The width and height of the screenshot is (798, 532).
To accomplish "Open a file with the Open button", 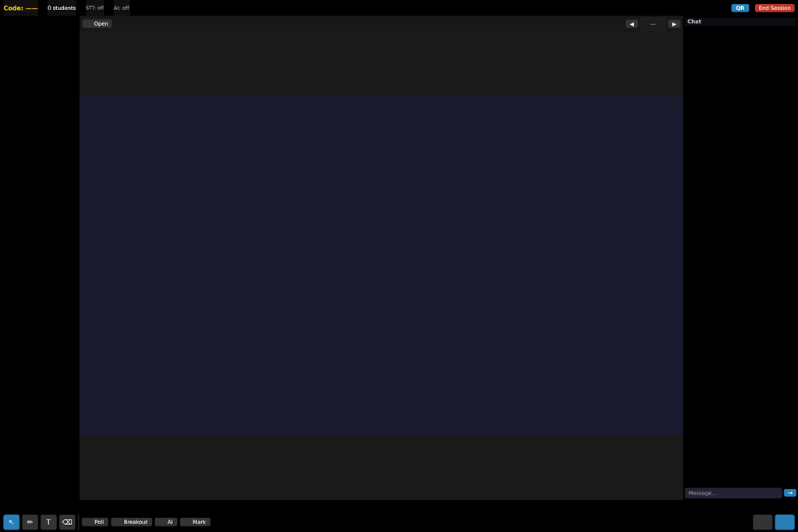I will pyautogui.click(x=97, y=23).
